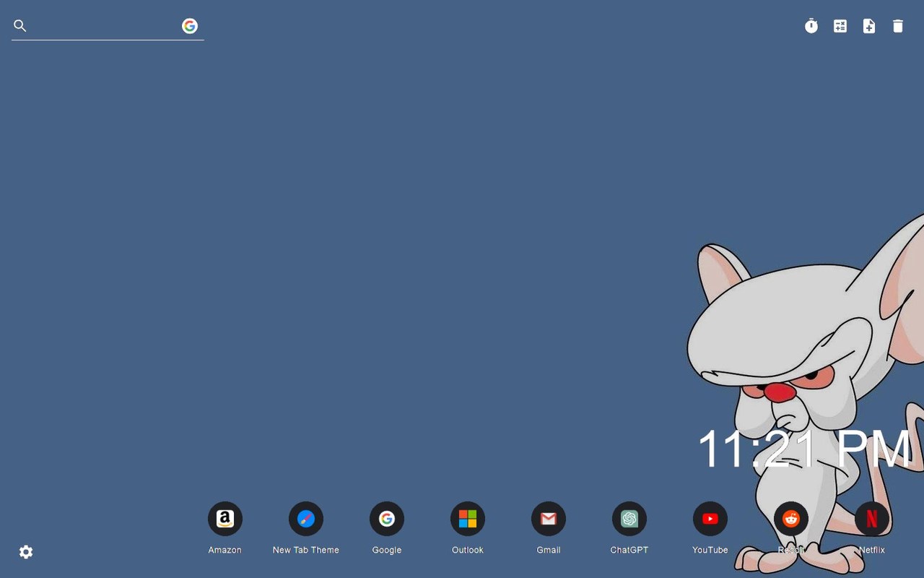Click the Outlook label text
Image resolution: width=924 pixels, height=578 pixels.
coord(468,550)
